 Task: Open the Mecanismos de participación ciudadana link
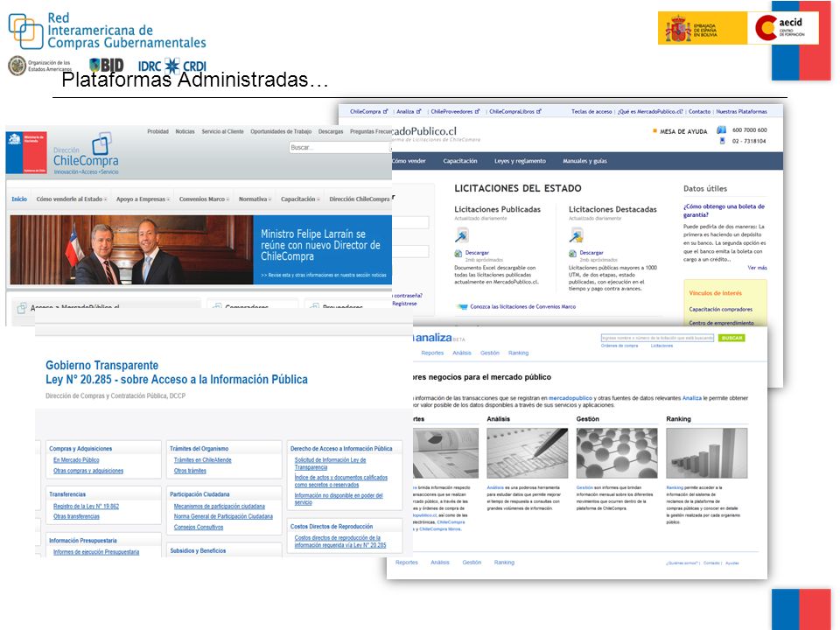219,507
